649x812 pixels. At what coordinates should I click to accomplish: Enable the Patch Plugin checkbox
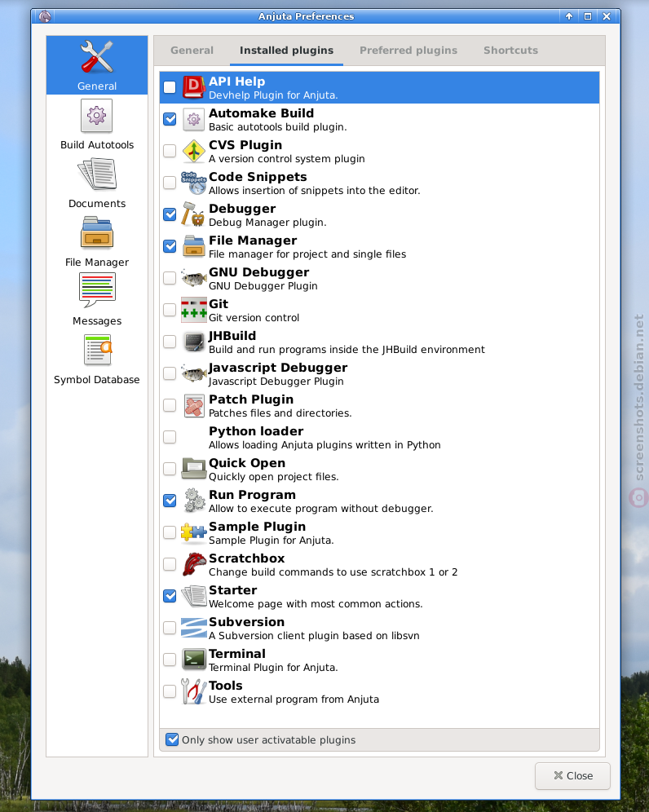170,405
